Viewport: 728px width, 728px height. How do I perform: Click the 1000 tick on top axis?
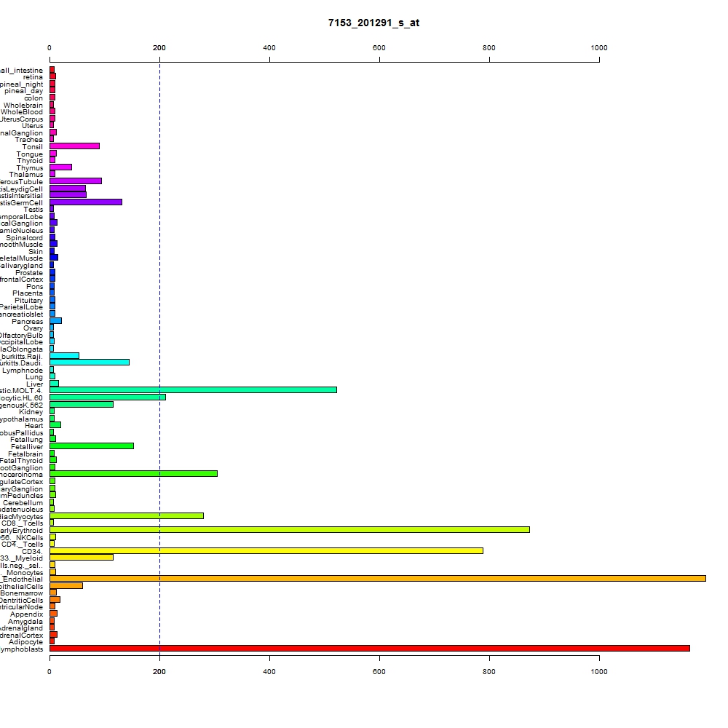[x=599, y=48]
